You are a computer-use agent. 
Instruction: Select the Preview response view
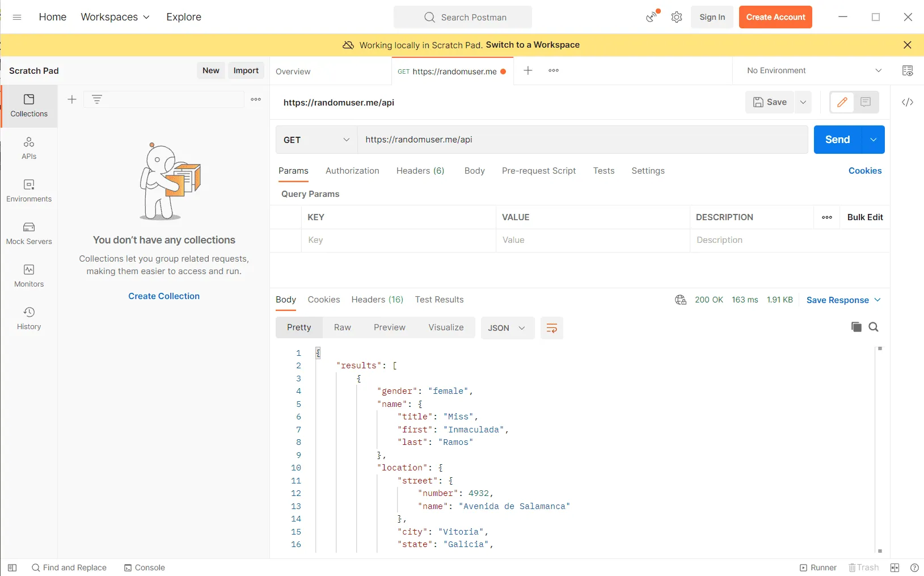(x=390, y=327)
